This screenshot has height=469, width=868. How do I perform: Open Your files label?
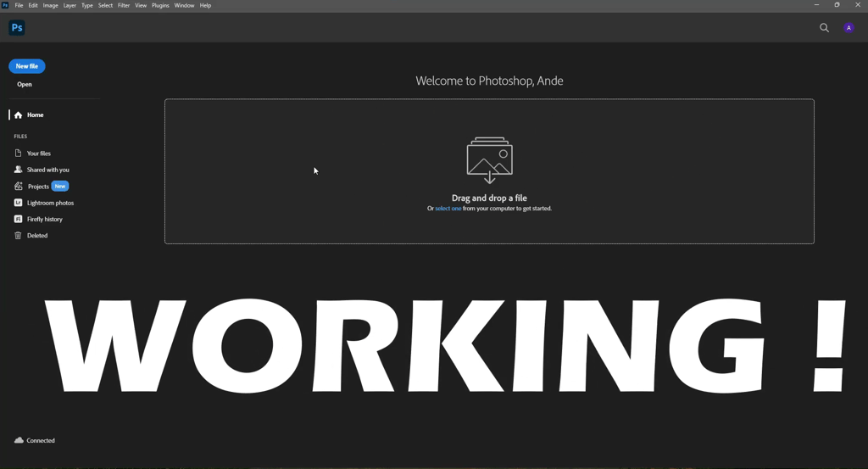coord(39,154)
